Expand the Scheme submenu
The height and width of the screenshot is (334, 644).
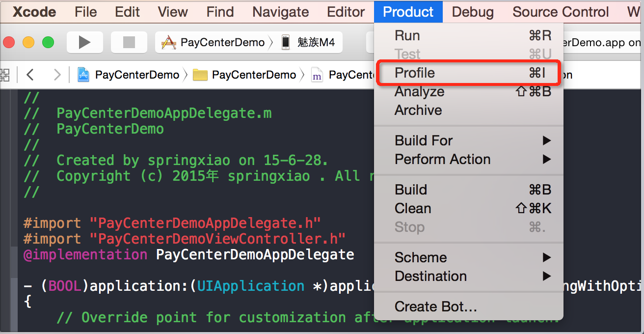coord(469,257)
